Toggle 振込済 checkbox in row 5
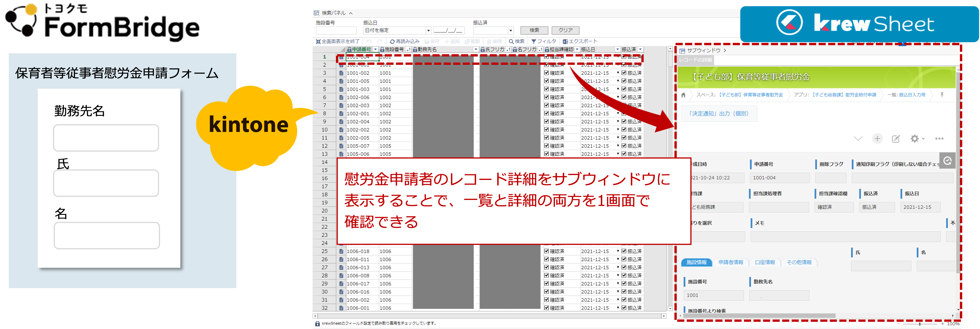 click(624, 89)
